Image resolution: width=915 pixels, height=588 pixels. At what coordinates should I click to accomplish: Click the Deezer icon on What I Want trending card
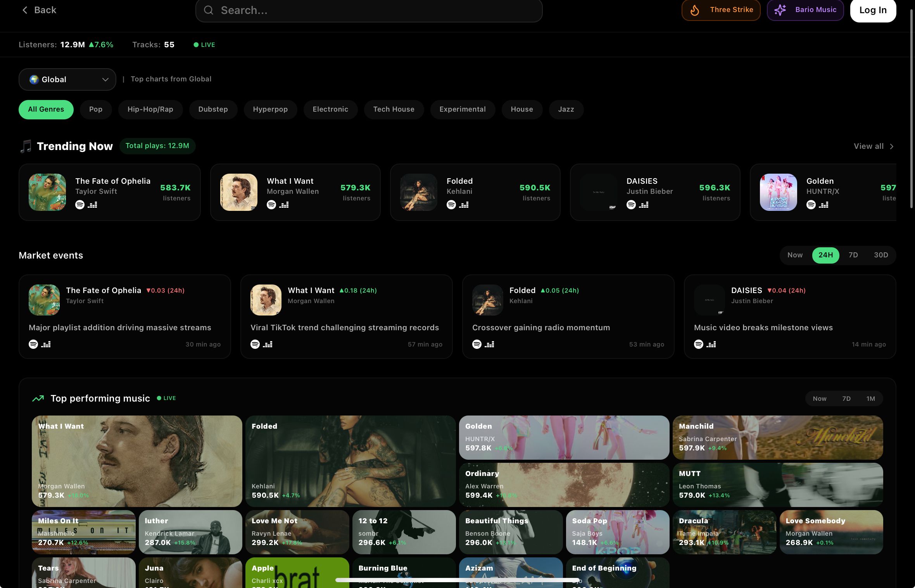tap(284, 205)
